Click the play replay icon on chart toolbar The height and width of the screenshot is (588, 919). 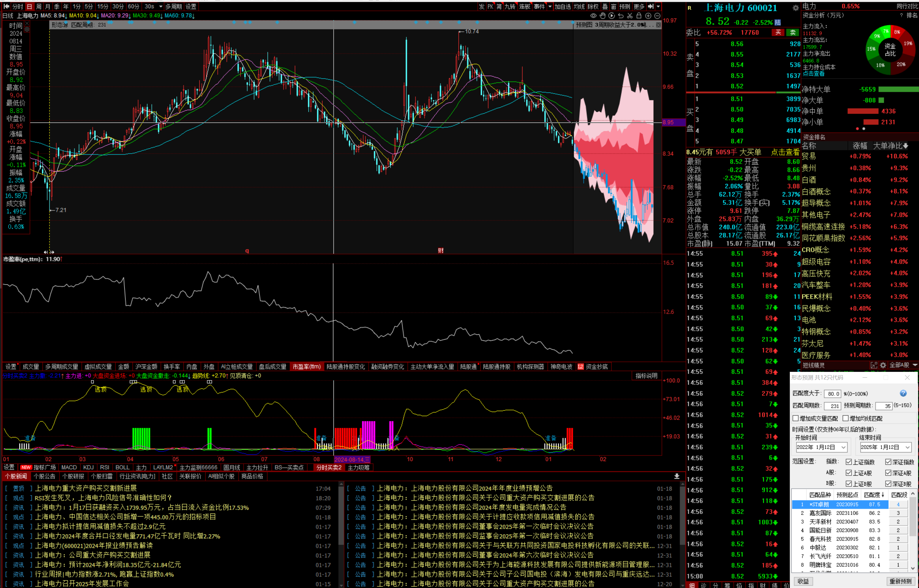[x=612, y=16]
